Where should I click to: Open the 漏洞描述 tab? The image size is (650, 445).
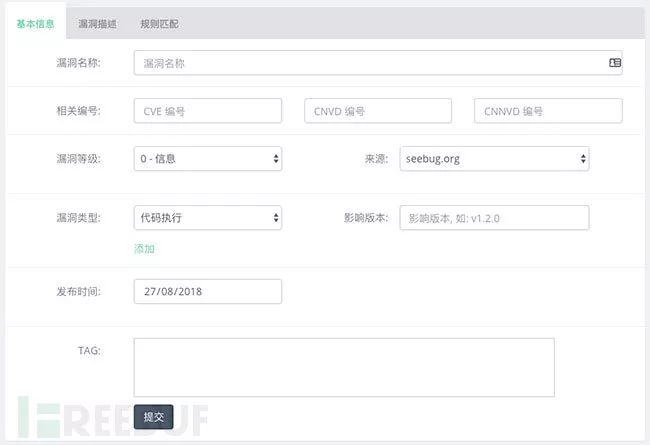click(98, 23)
